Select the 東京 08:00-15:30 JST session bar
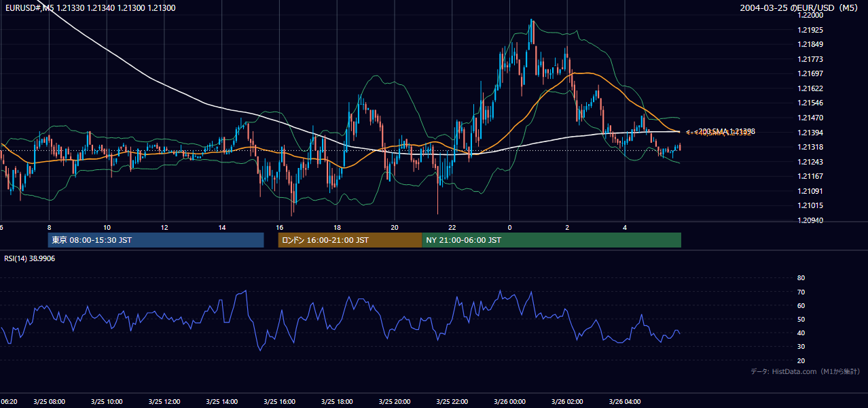Image resolution: width=868 pixels, height=408 pixels. point(156,240)
